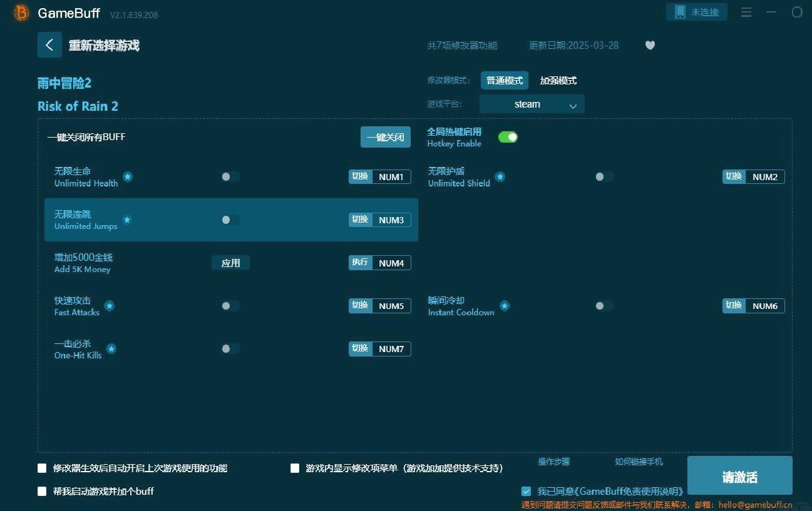Click the Add 5K Money label
The width and height of the screenshot is (812, 511).
(x=83, y=270)
